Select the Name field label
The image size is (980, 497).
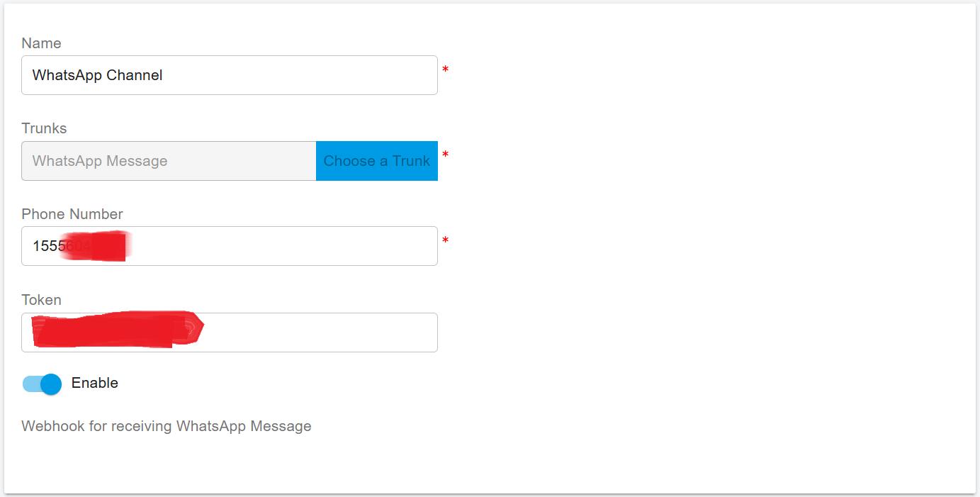pyautogui.click(x=41, y=43)
